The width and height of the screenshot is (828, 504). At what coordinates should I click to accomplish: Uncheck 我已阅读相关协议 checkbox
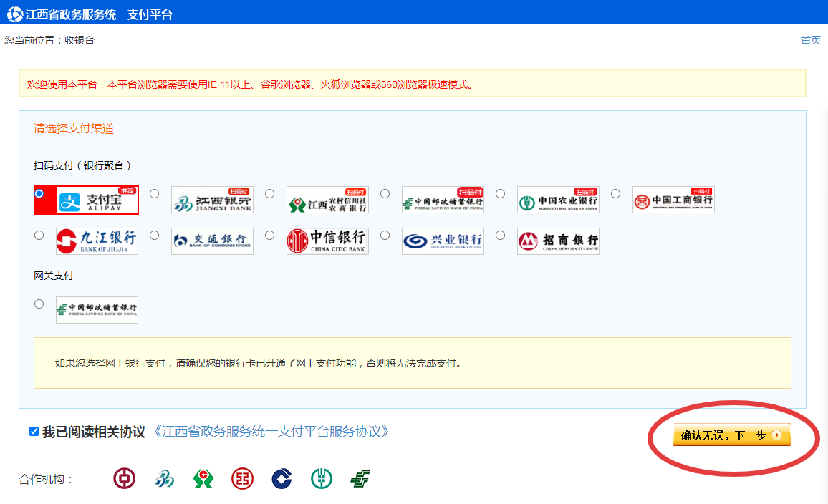click(34, 432)
